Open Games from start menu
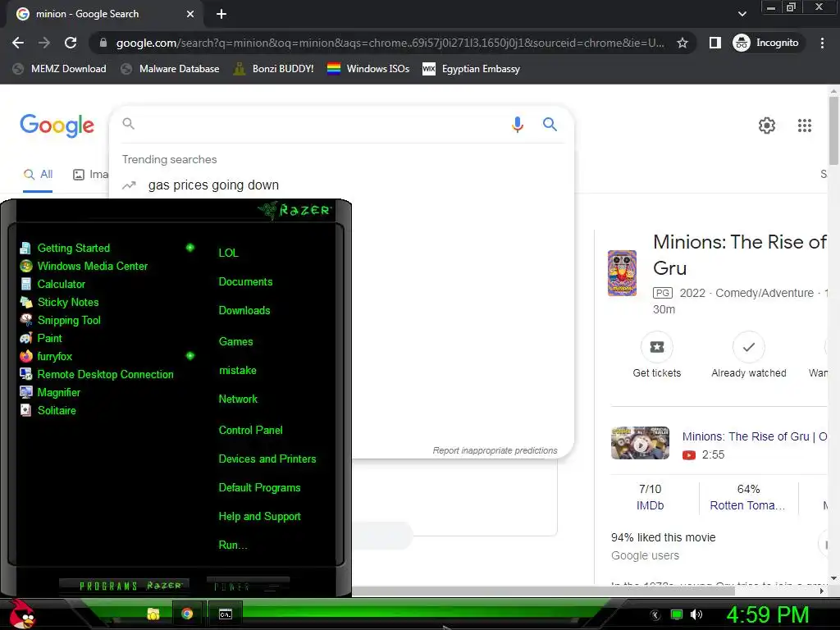 [235, 342]
